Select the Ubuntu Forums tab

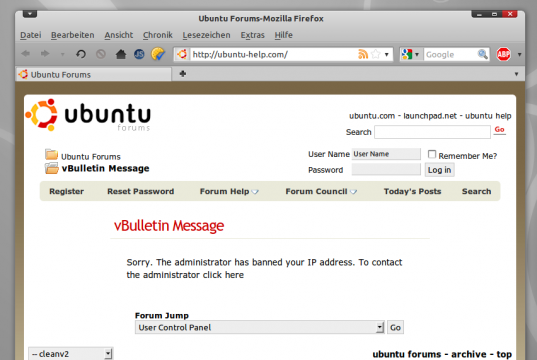point(93,74)
